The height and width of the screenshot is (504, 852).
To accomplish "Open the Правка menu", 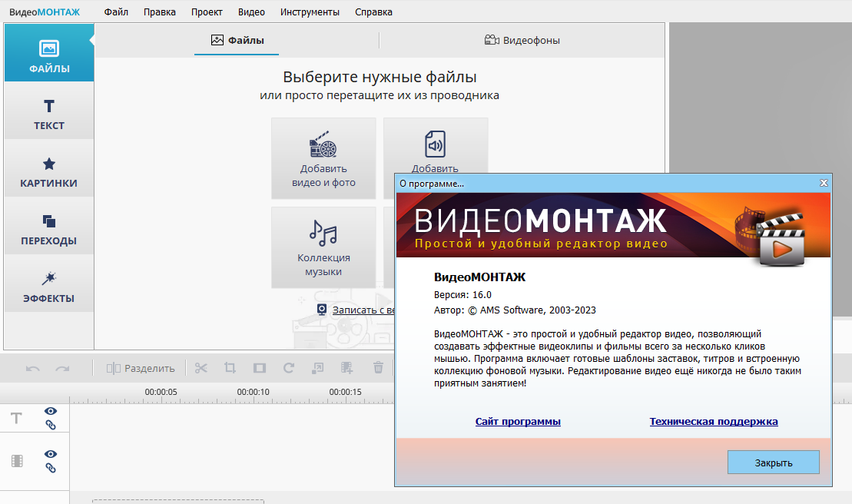I will (x=159, y=12).
